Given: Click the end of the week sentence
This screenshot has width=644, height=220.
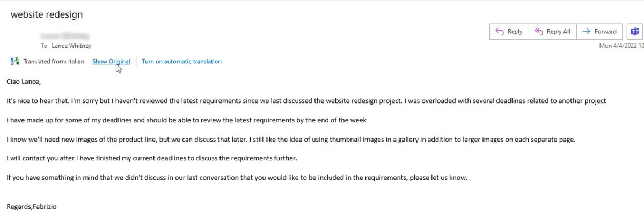Looking at the screenshot, I should [x=186, y=120].
